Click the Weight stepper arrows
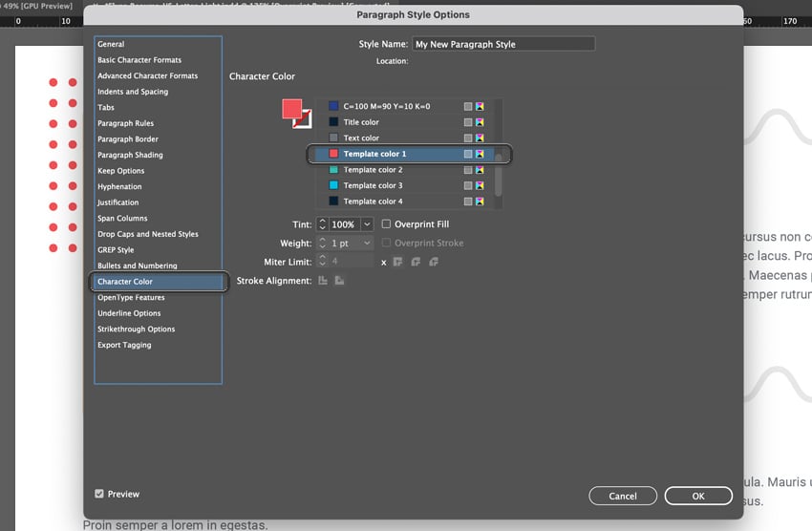Viewport: 812px width, 531px height. point(322,243)
